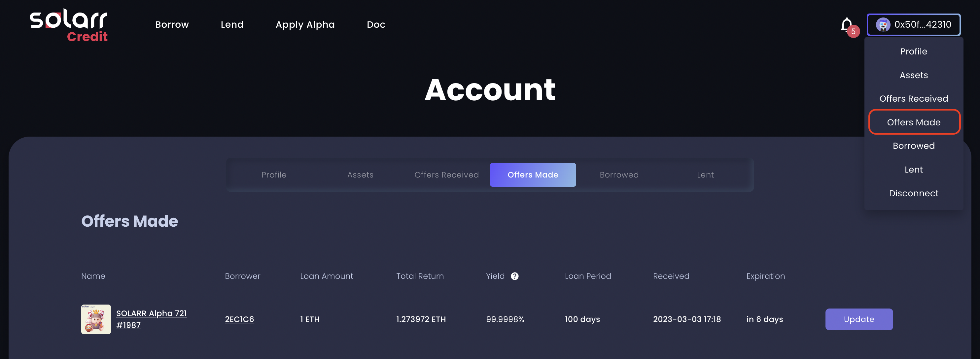Open the SOLARR Alpha 721 NFT thumbnail
The width and height of the screenshot is (980, 359).
(x=96, y=319)
